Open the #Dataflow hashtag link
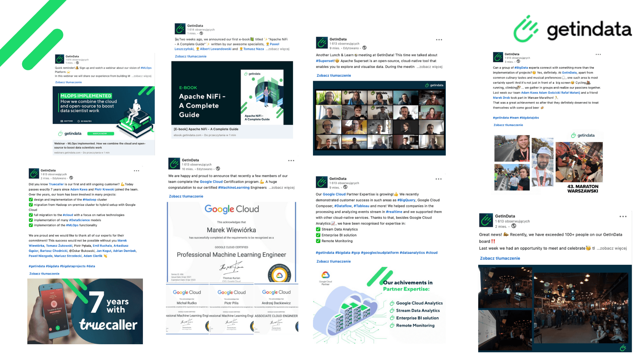The image size is (644, 362). point(343,206)
